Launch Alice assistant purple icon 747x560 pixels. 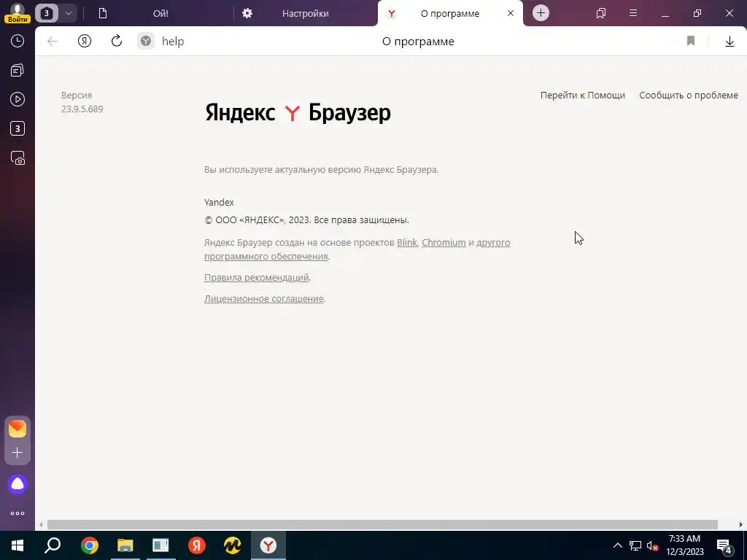18,484
